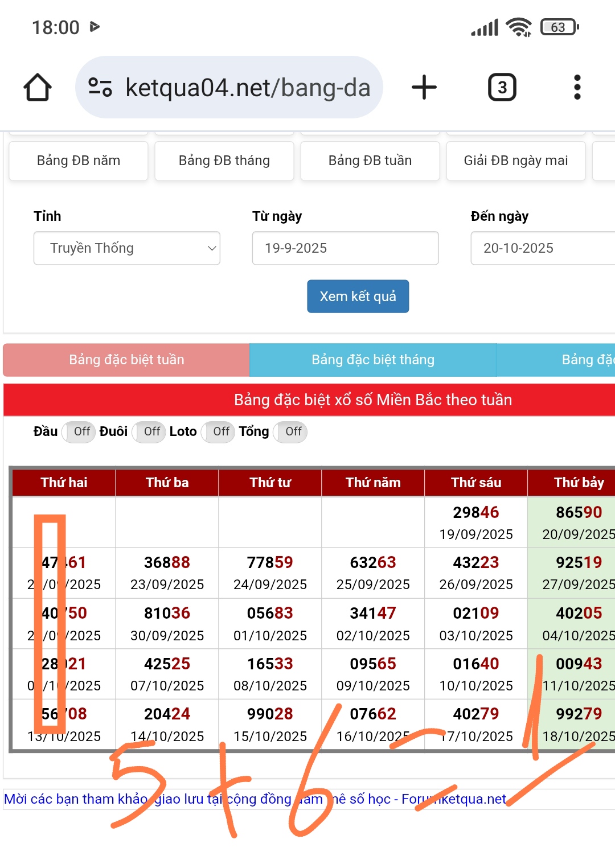Click the Xem kết quả button

point(358,297)
